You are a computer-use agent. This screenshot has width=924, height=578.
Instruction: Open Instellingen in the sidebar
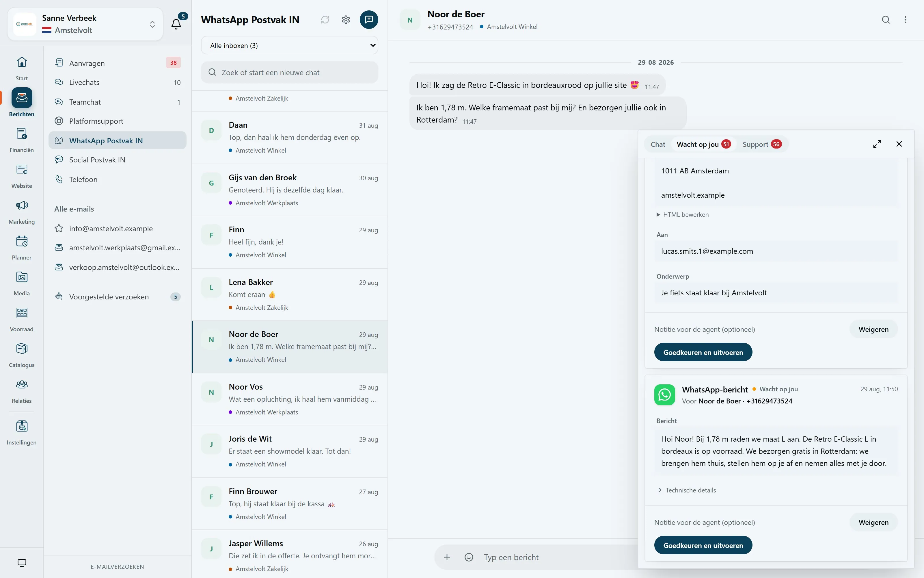click(x=22, y=432)
